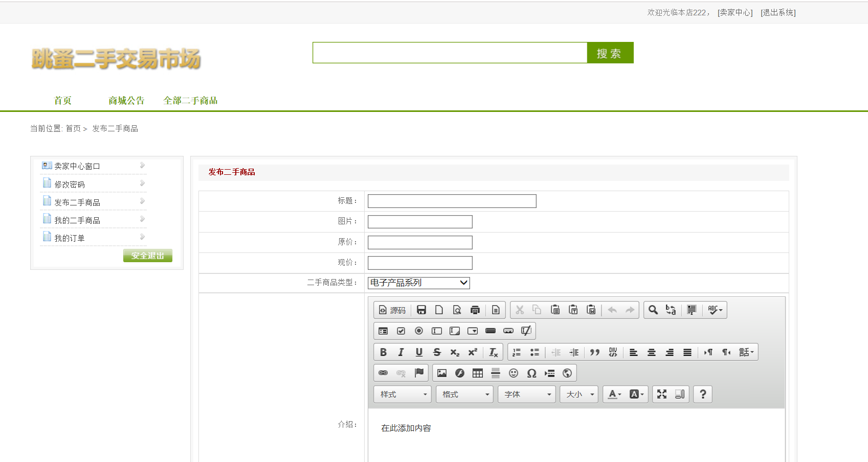Insert an image via editor toolbar
The width and height of the screenshot is (868, 462).
tap(442, 373)
